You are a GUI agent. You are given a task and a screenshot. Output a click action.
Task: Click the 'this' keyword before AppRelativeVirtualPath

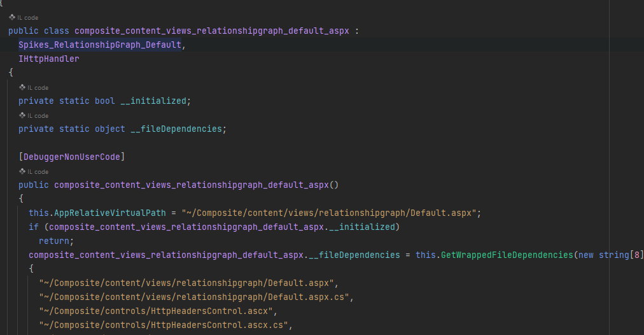[x=39, y=213]
